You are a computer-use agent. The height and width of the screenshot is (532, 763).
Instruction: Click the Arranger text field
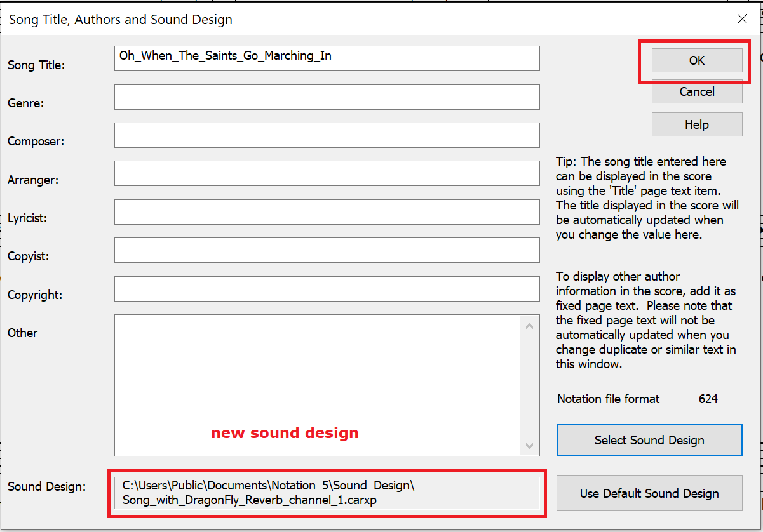[x=327, y=173]
